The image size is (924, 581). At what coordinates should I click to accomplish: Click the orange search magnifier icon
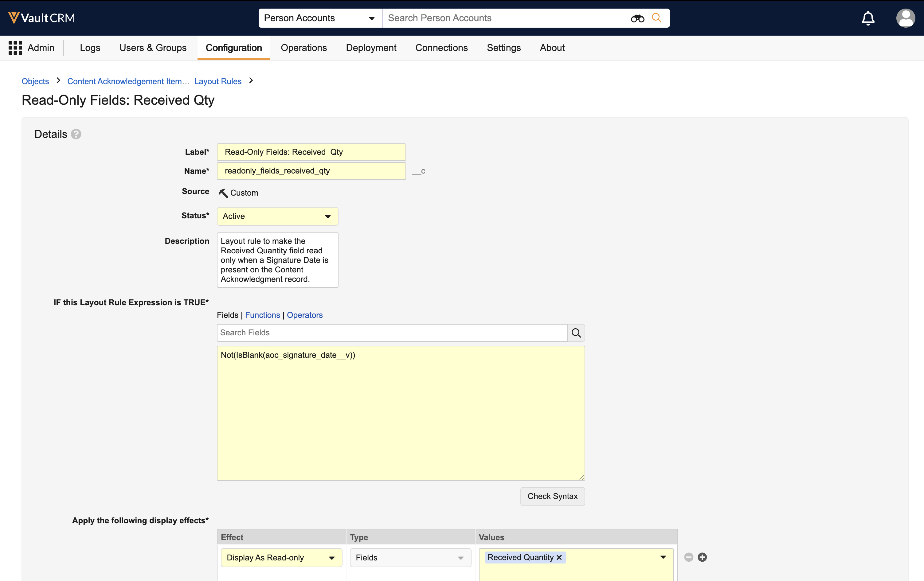pos(656,18)
